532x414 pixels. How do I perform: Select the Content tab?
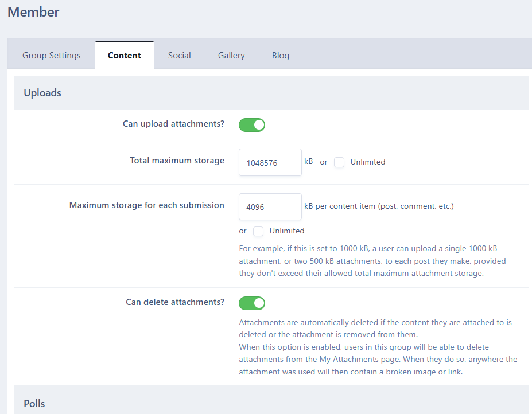tap(125, 56)
